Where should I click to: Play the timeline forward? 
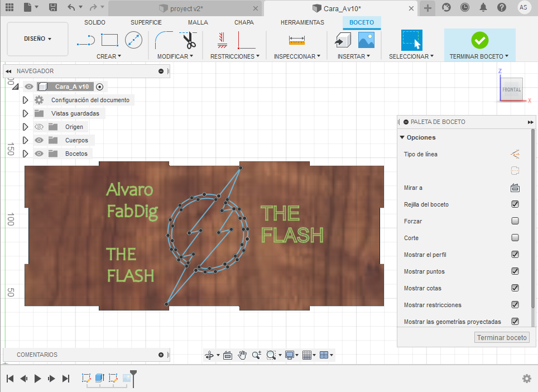click(38, 379)
